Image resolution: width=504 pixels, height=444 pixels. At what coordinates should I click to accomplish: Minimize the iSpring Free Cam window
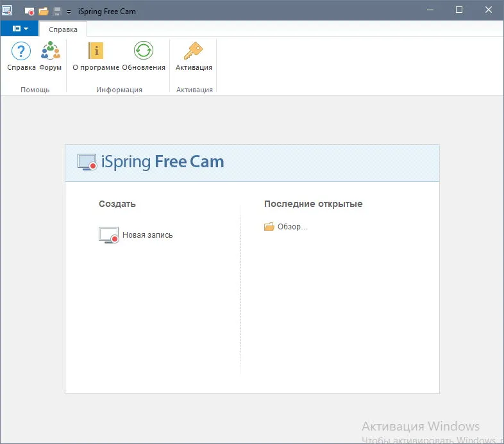coord(430,10)
